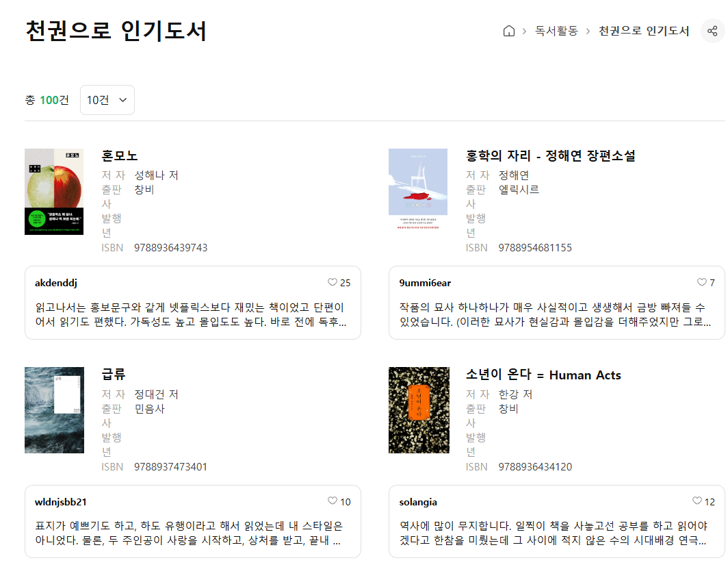Click the wave cover image of 급류
This screenshot has width=728, height=567.
[x=54, y=410]
